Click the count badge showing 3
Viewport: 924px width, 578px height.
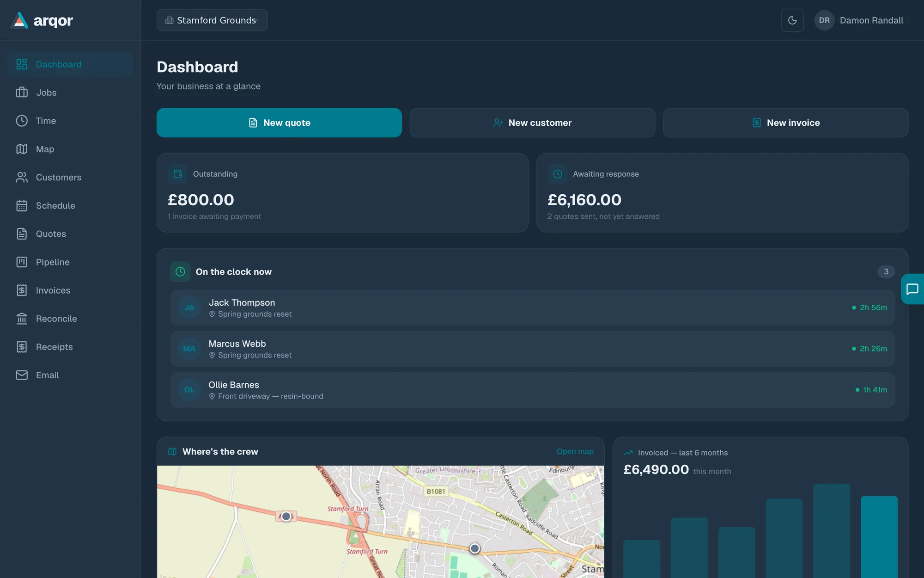tap(886, 271)
